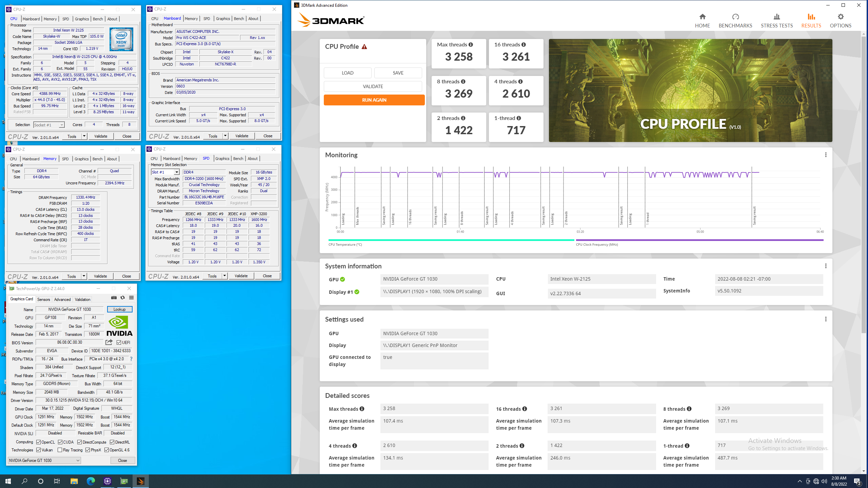Open Task View on taskbar
This screenshot has width=868, height=488.
click(57, 481)
